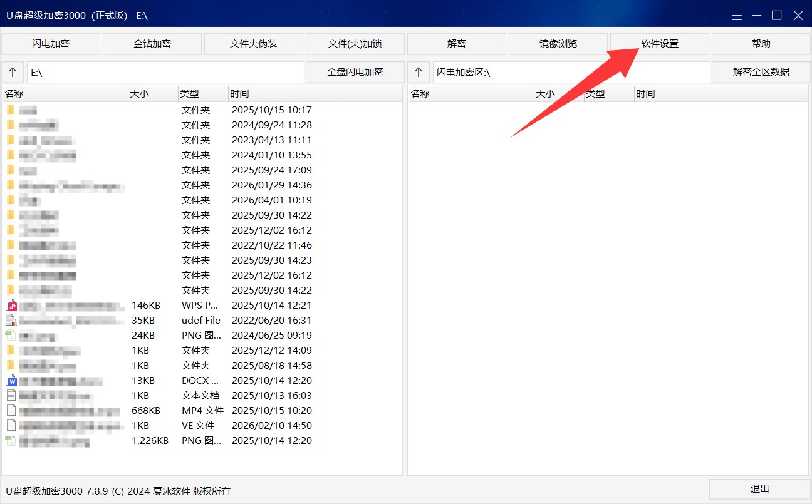Select the folder icon dated 2022/10/22 11:46
The image size is (812, 504).
click(11, 245)
